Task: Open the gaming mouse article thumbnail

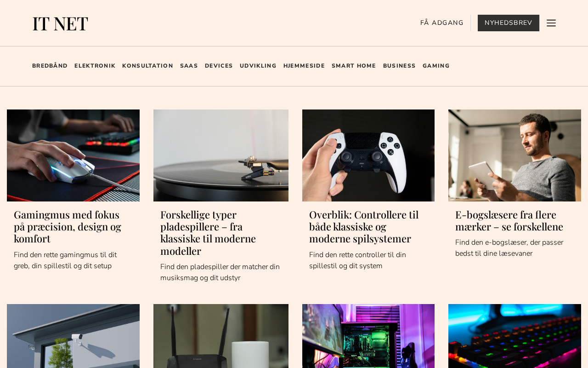Action: point(73,155)
